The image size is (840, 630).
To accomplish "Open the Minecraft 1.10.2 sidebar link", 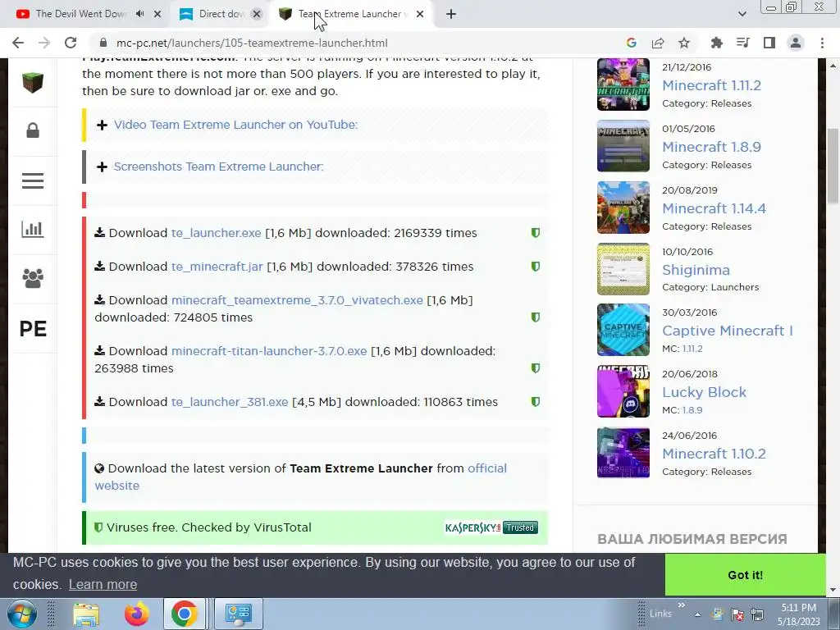I will click(714, 454).
